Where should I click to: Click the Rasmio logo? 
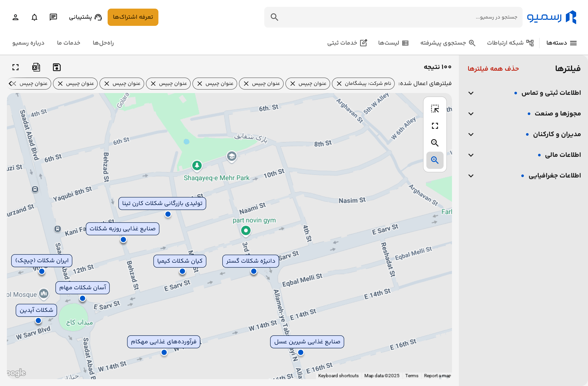[x=552, y=17]
